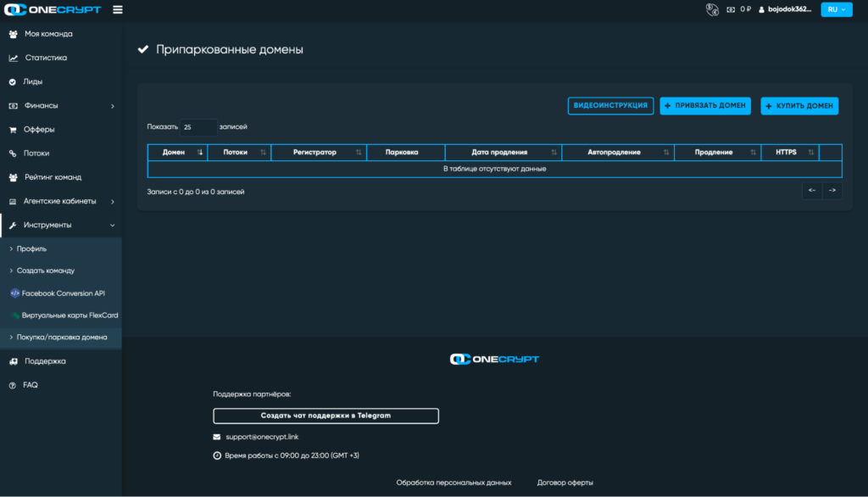This screenshot has height=497, width=868.
Task: Go to next table page arrow
Action: tap(832, 191)
